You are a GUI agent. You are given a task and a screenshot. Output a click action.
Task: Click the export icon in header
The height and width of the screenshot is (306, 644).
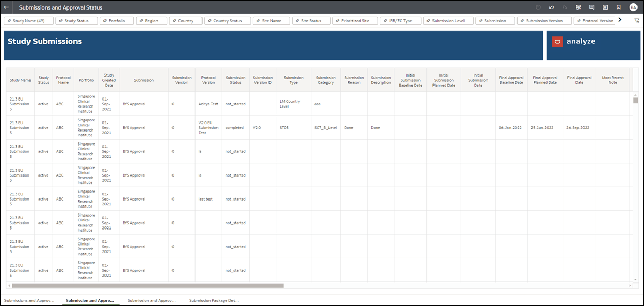(x=605, y=7)
